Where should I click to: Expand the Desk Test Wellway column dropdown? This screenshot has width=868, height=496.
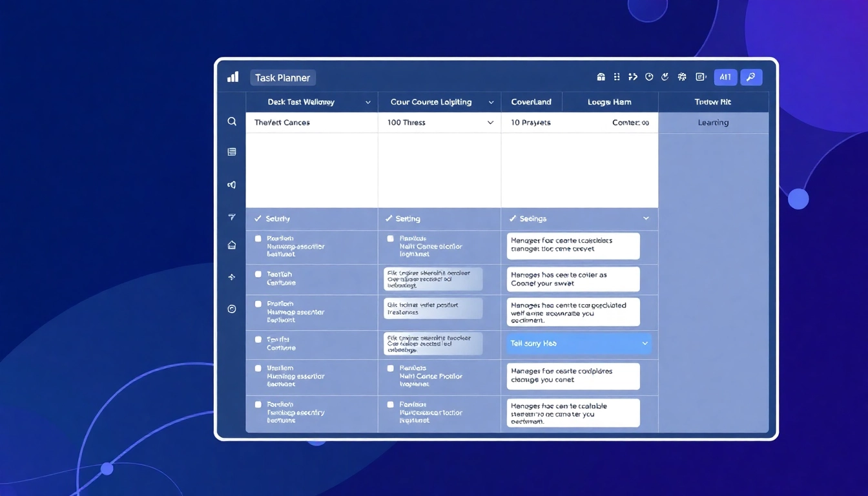(368, 101)
